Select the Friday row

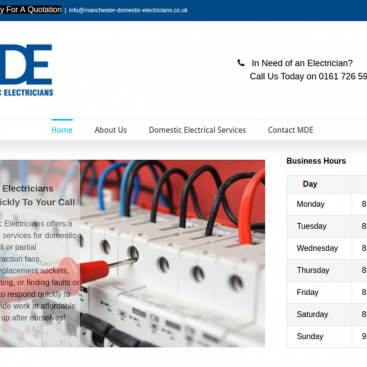pyautogui.click(x=327, y=292)
